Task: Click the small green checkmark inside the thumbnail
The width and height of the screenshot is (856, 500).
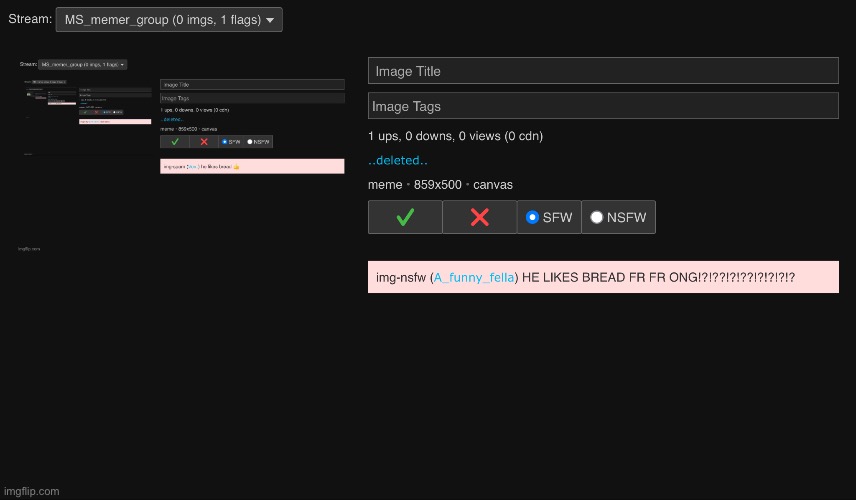Action: pos(175,141)
